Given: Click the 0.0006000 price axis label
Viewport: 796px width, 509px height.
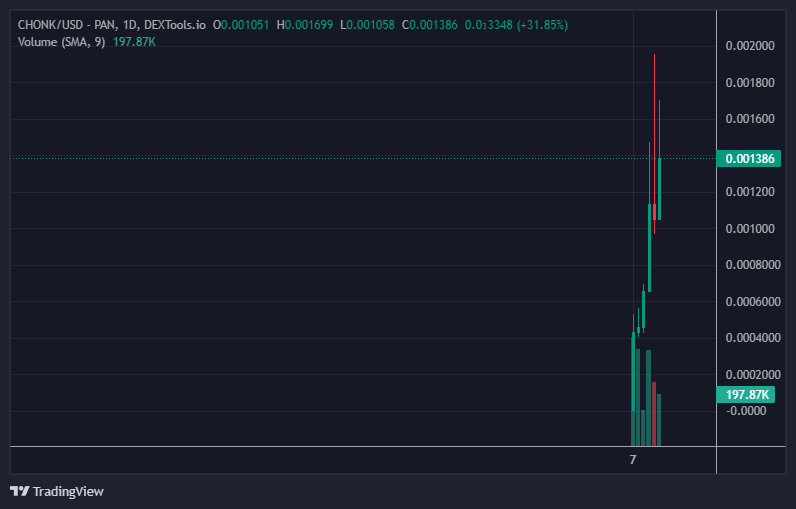Looking at the screenshot, I should (753, 301).
